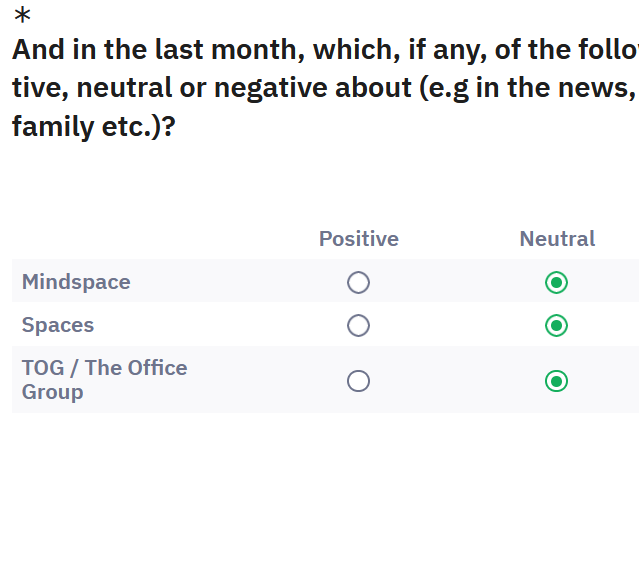Click the 'TOG / The Office' label text
Image resolution: width=639 pixels, height=566 pixels.
pos(104,368)
